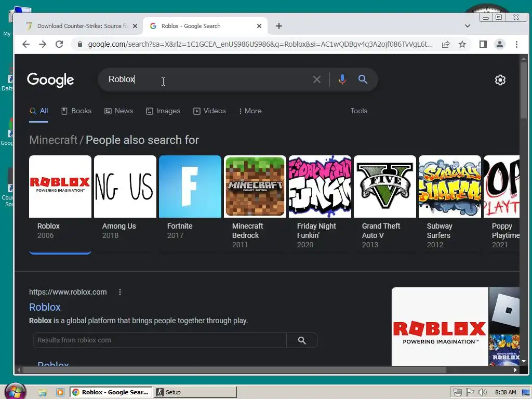The width and height of the screenshot is (532, 399).
Task: Open Chrome profile avatar
Action: click(x=500, y=44)
